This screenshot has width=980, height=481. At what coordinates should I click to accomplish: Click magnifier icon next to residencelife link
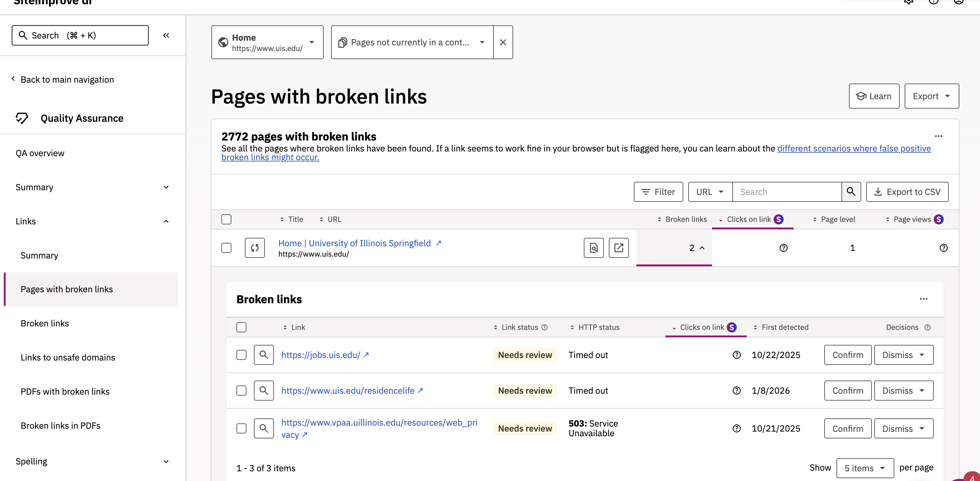(264, 390)
